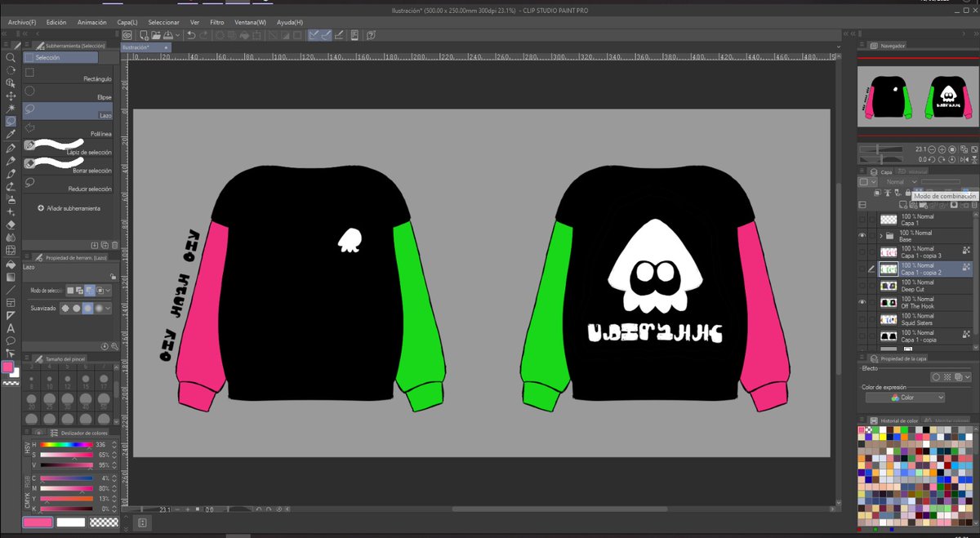Image resolution: width=980 pixels, height=538 pixels.
Task: Select the Reducir selección subtool
Action: tap(68, 185)
